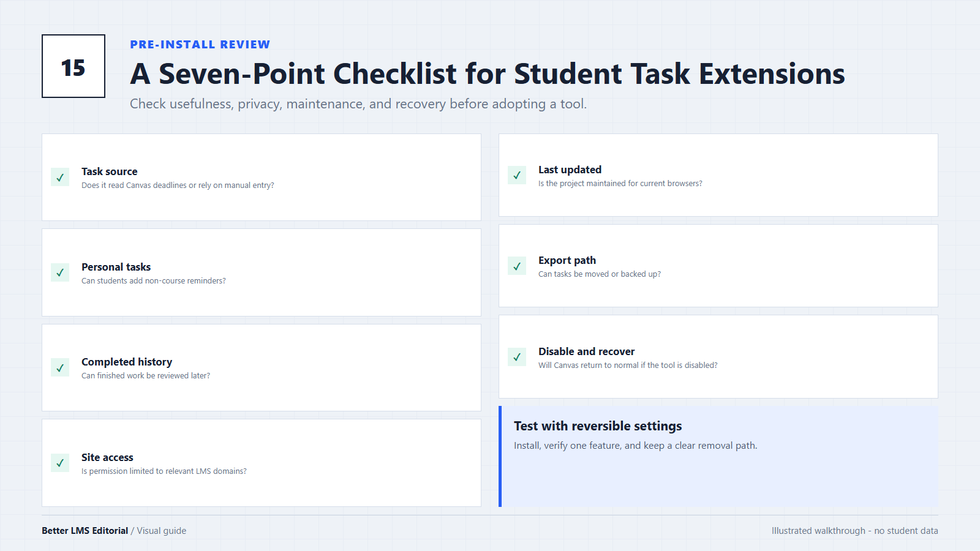Click 'Can finished work be reviewed later?' text
This screenshot has height=551, width=980.
[146, 376]
